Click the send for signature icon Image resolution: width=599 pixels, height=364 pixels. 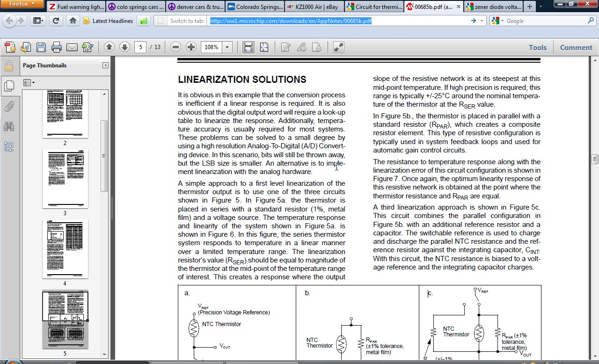[88, 47]
